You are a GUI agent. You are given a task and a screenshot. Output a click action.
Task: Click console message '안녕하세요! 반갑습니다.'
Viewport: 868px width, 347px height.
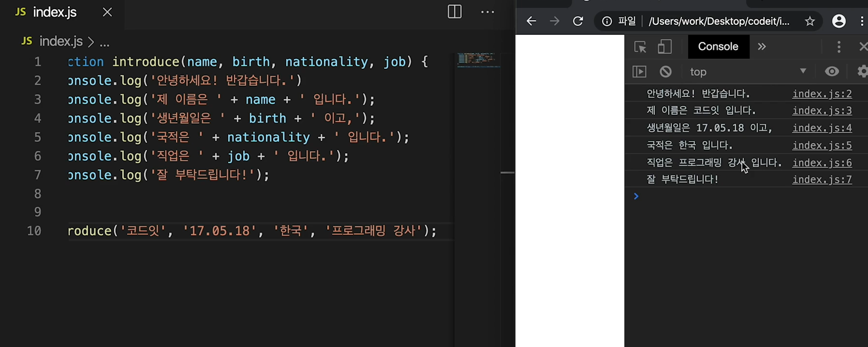(698, 94)
